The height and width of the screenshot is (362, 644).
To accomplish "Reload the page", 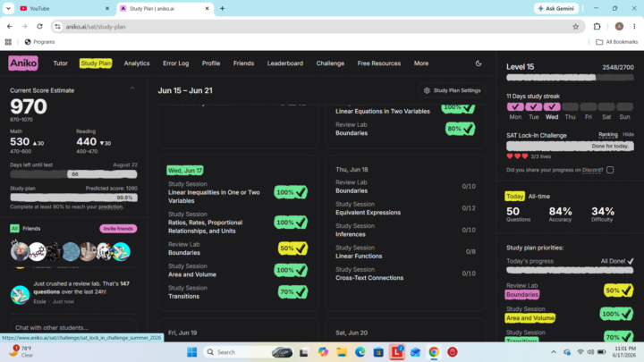I will 40,27.
